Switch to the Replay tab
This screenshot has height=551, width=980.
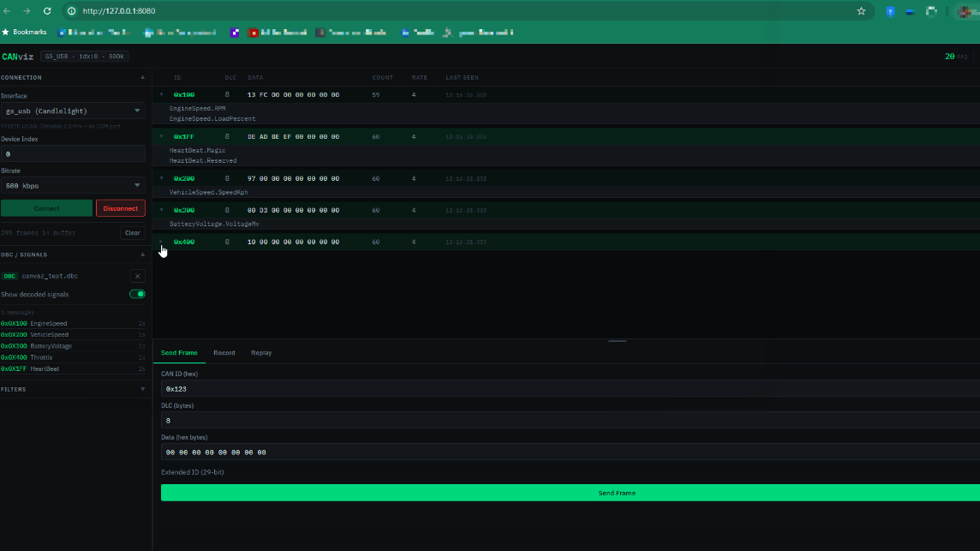(x=260, y=352)
